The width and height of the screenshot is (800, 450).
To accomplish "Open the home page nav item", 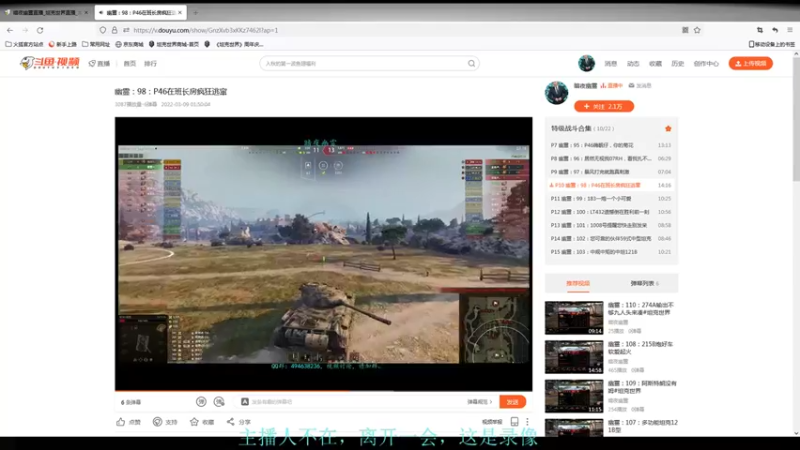I will coord(130,64).
